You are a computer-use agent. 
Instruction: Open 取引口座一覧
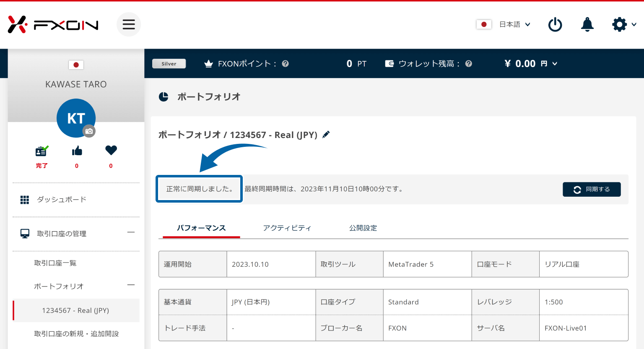pos(55,263)
